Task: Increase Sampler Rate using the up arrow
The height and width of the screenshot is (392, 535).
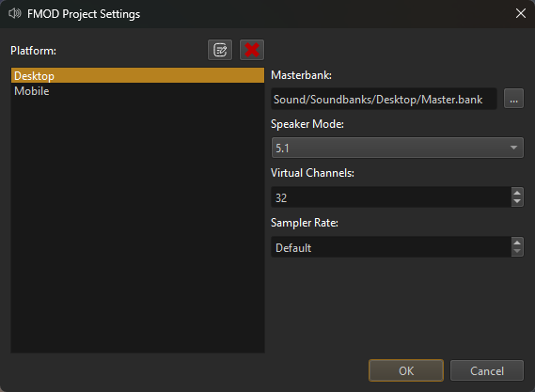Action: [x=517, y=243]
